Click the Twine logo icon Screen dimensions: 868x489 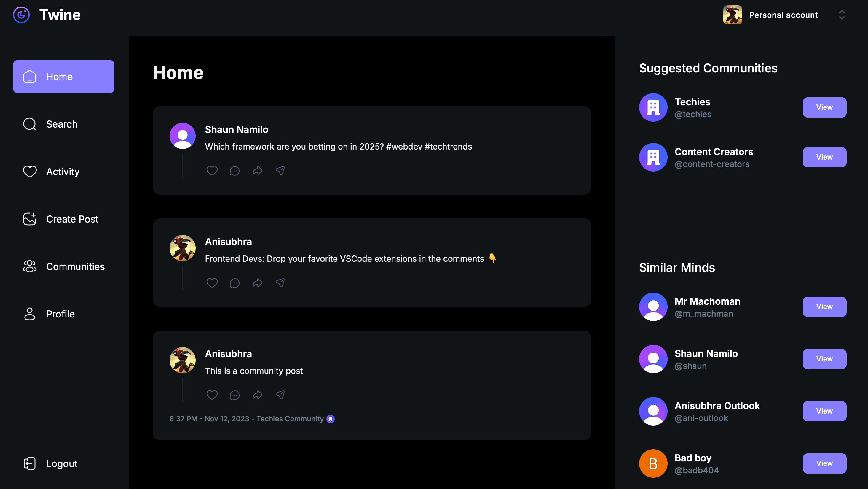point(21,15)
